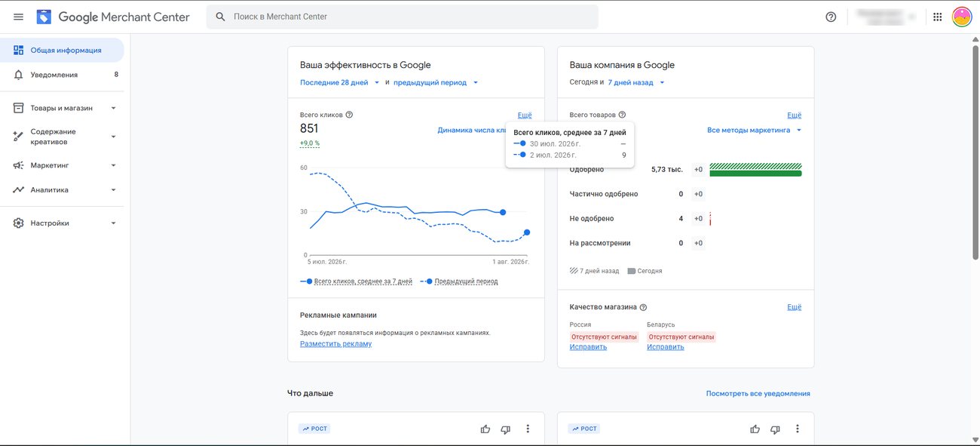Click Исправить under Россия

click(x=588, y=347)
